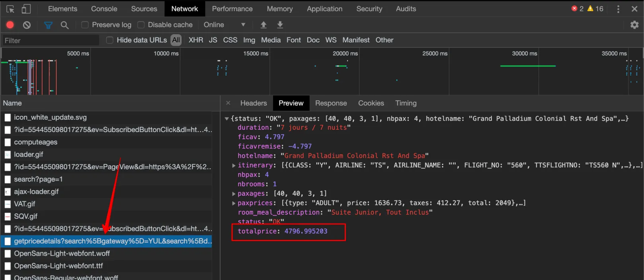This screenshot has height=280, width=644.
Task: Filter requests by JS
Action: point(213,40)
